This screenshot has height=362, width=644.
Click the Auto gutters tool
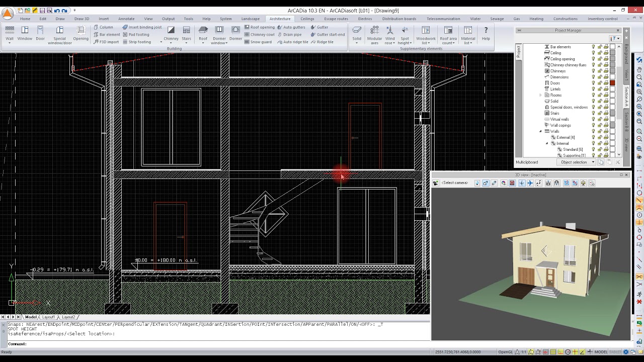click(x=291, y=27)
